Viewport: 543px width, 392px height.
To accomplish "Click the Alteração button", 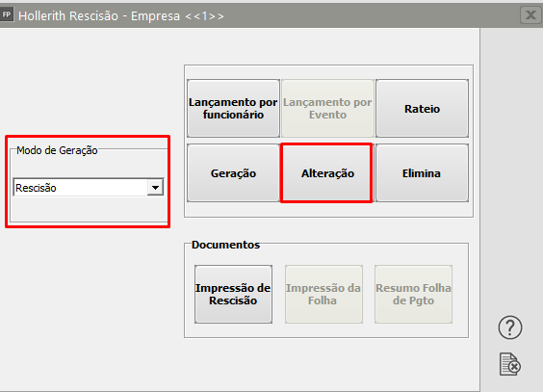I will coord(327,172).
